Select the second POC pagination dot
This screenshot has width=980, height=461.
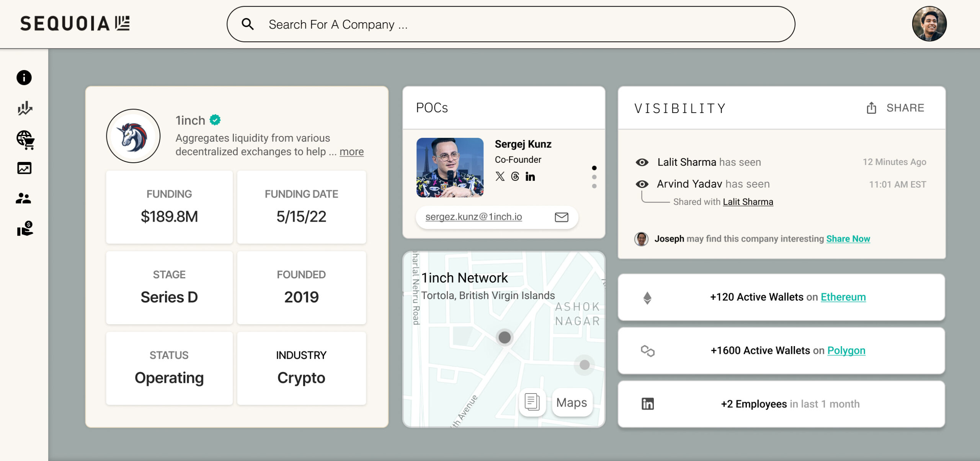[594, 177]
